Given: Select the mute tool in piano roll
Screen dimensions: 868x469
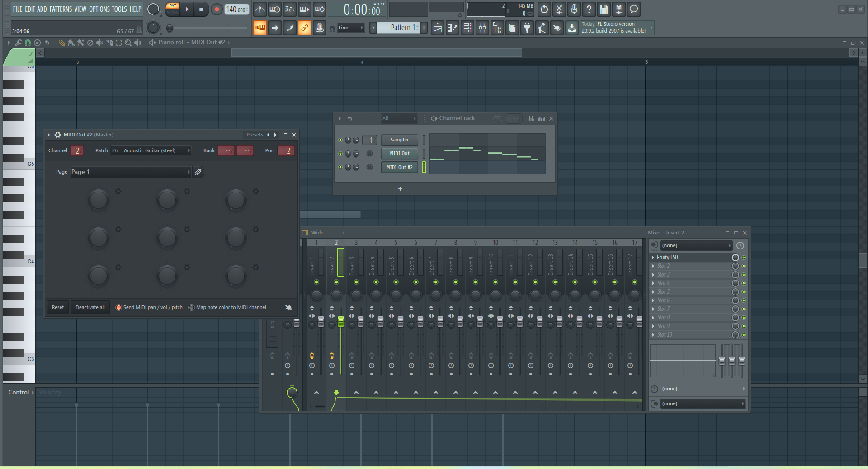Looking at the screenshot, I should (99, 42).
